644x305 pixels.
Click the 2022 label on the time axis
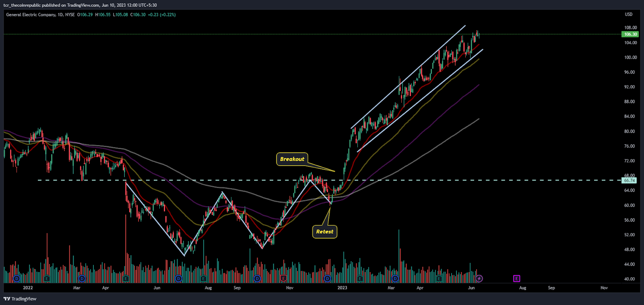(28, 288)
